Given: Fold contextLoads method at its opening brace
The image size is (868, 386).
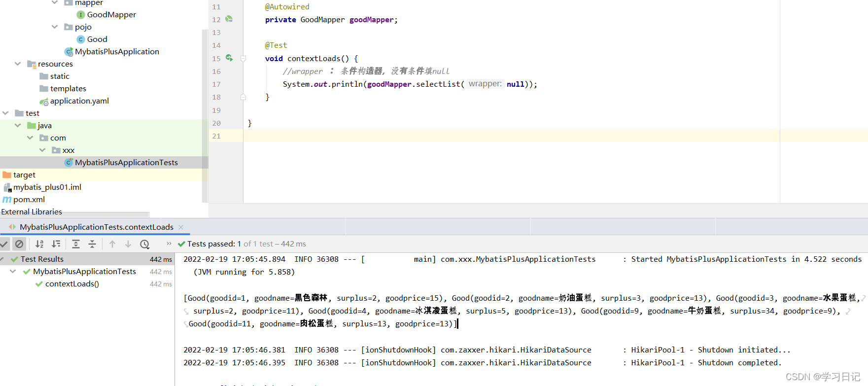Looking at the screenshot, I should (x=243, y=59).
